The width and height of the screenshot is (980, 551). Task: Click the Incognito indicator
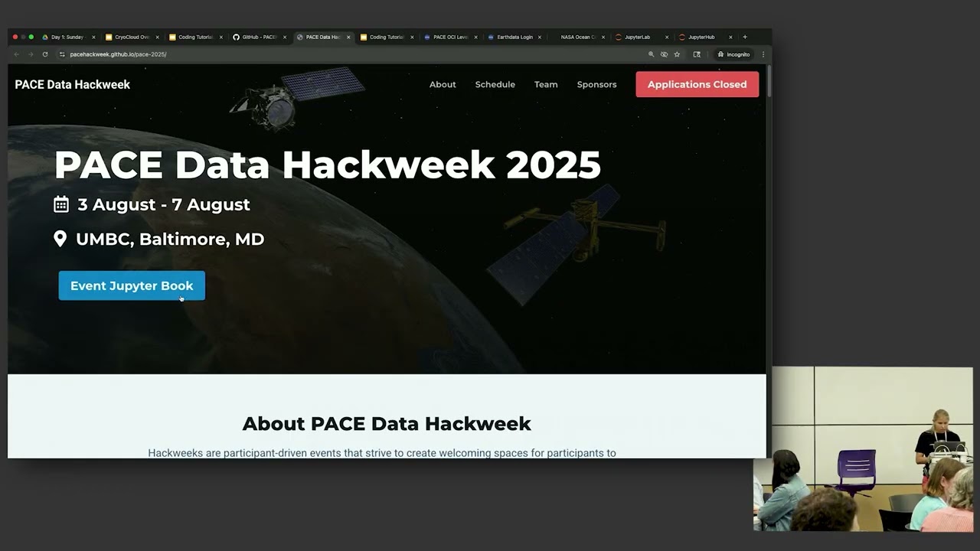733,54
